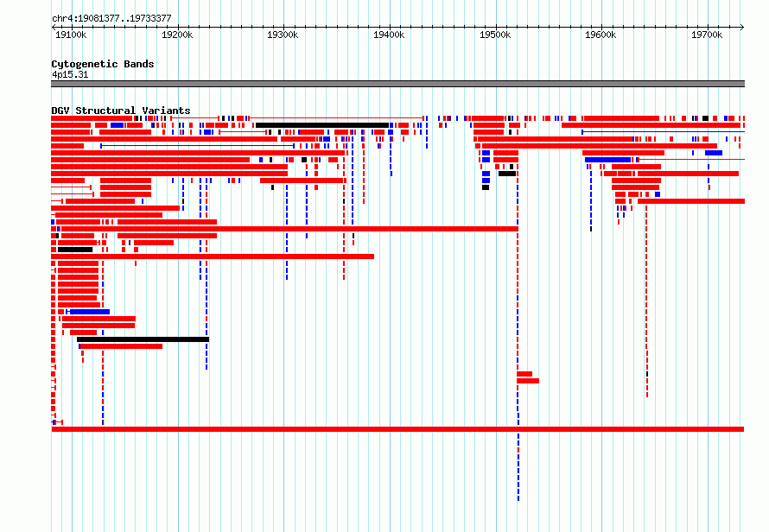
Task: Click the left arrowhead of the coordinate ruler
Action: 54,28
